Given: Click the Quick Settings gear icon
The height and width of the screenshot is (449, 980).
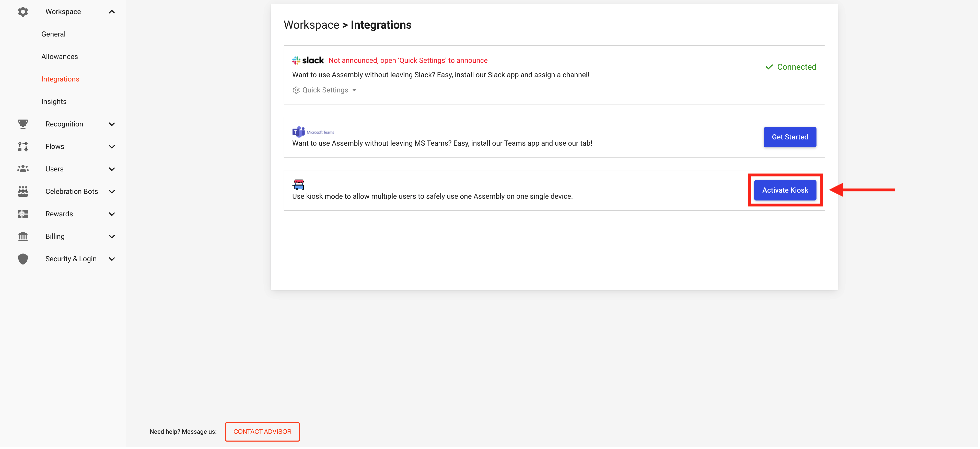Looking at the screenshot, I should pyautogui.click(x=296, y=90).
